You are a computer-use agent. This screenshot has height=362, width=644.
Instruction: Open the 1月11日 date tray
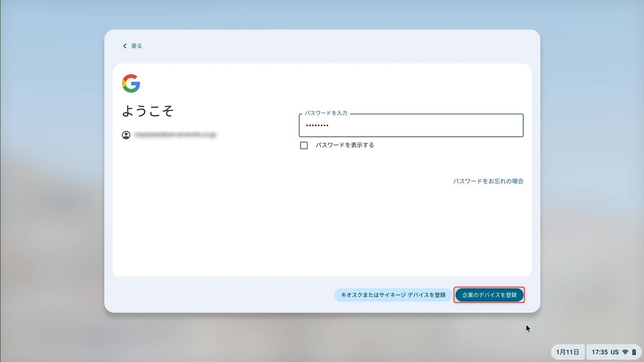click(x=568, y=352)
